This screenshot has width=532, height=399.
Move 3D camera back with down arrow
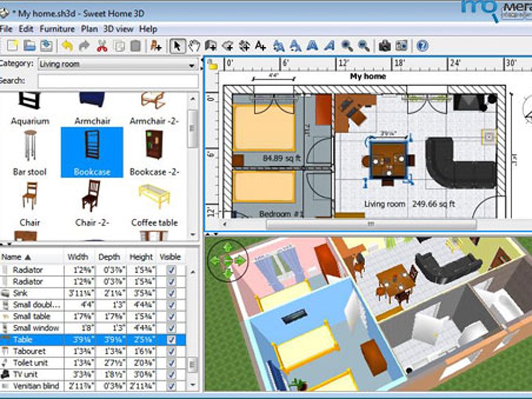click(x=228, y=273)
